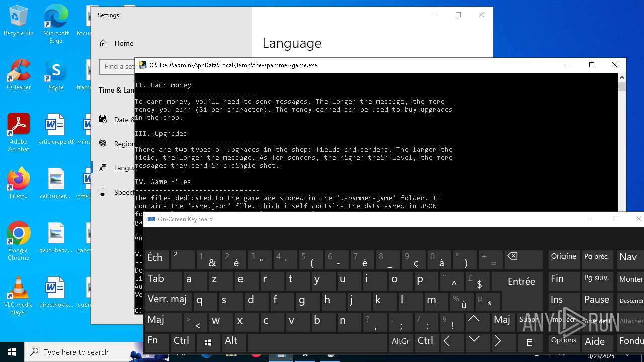Viewport: 644px width, 362px height.
Task: Toggle the Alt key on the keyboard
Action: pyautogui.click(x=233, y=342)
